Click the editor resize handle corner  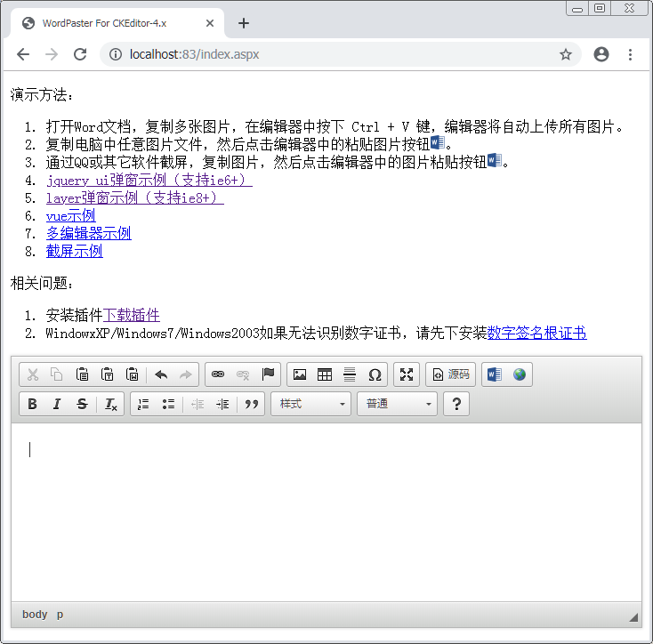633,617
